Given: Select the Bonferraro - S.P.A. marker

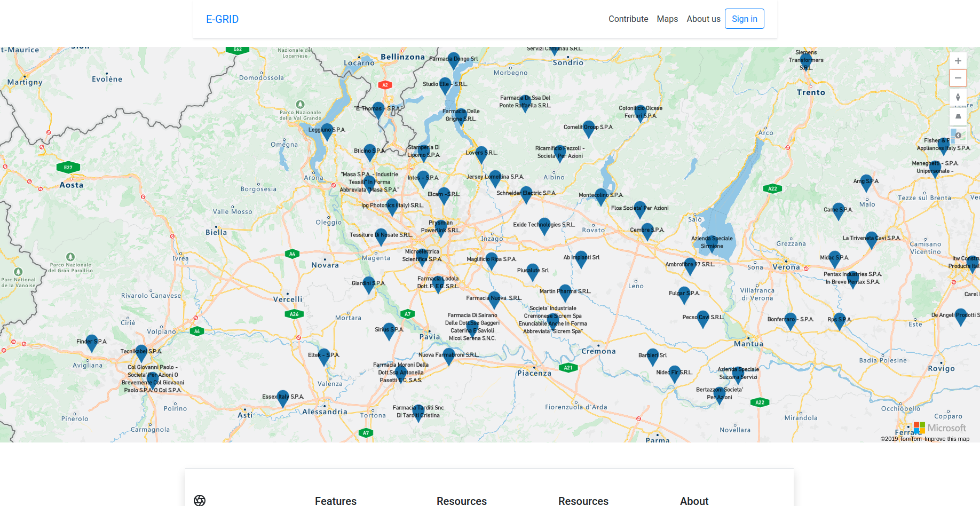Looking at the screenshot, I should pyautogui.click(x=791, y=321).
